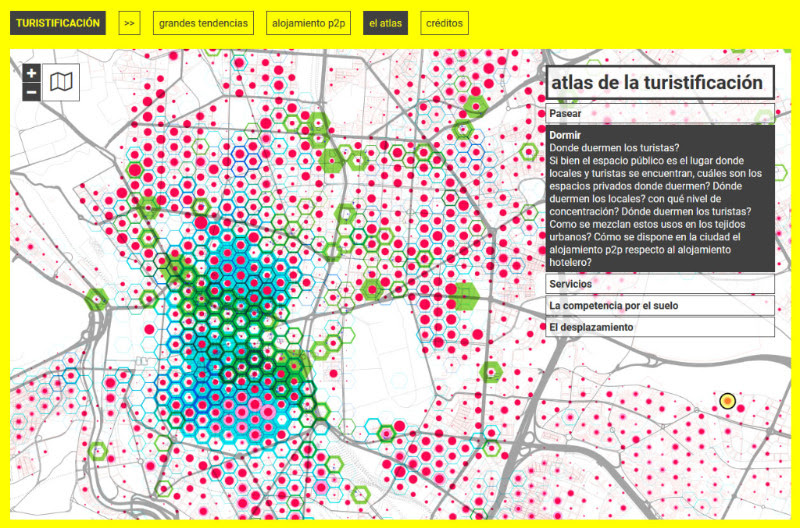Zoom out of the map
800x528 pixels.
coord(31,92)
